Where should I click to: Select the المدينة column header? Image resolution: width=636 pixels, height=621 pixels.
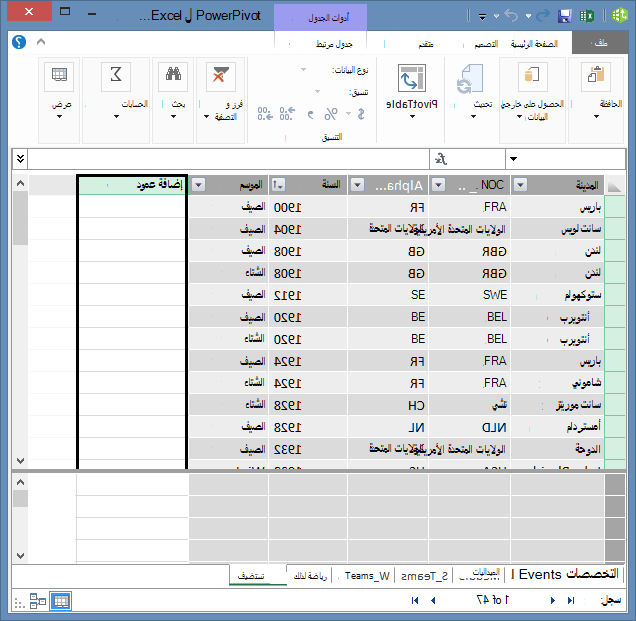point(558,185)
